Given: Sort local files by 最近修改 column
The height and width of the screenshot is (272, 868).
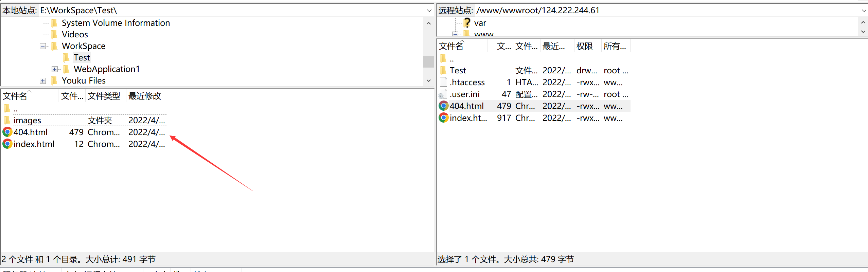Looking at the screenshot, I should [x=146, y=96].
